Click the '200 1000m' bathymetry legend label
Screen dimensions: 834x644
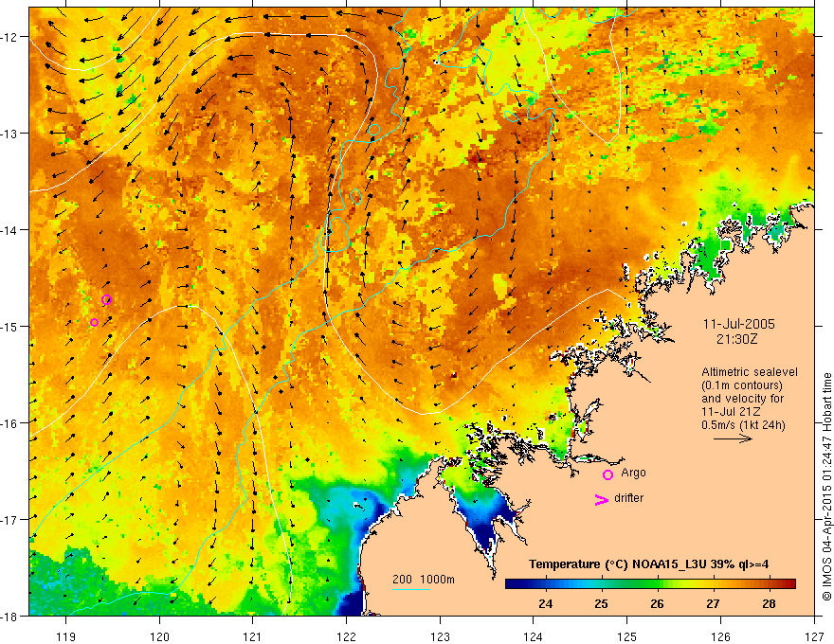pyautogui.click(x=424, y=580)
